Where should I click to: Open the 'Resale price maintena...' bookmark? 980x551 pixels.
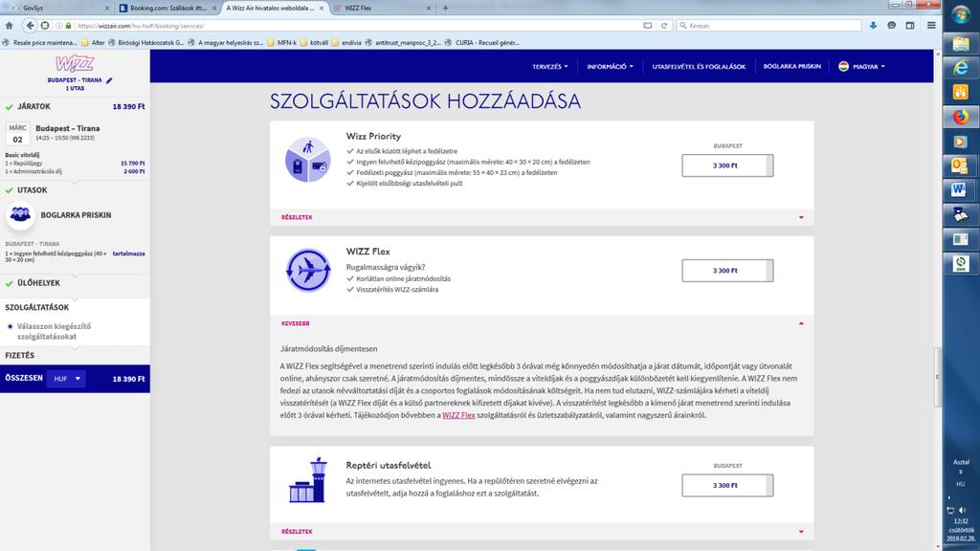coord(40,42)
